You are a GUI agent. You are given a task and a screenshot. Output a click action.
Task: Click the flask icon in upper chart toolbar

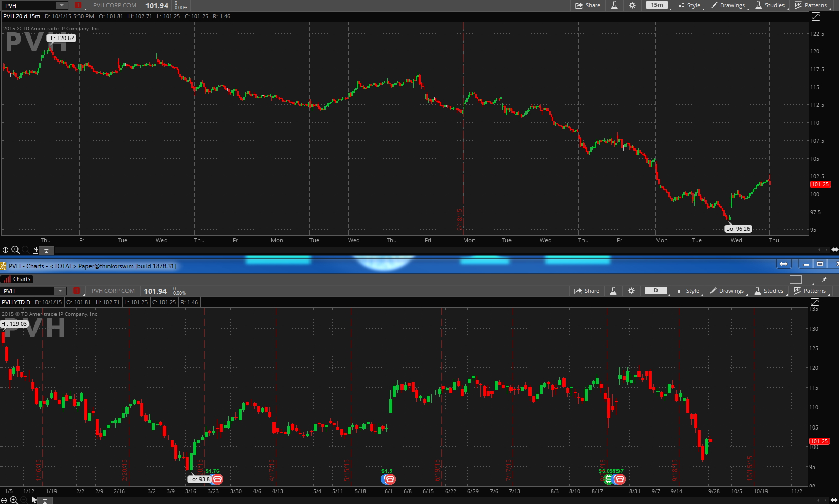click(x=614, y=5)
